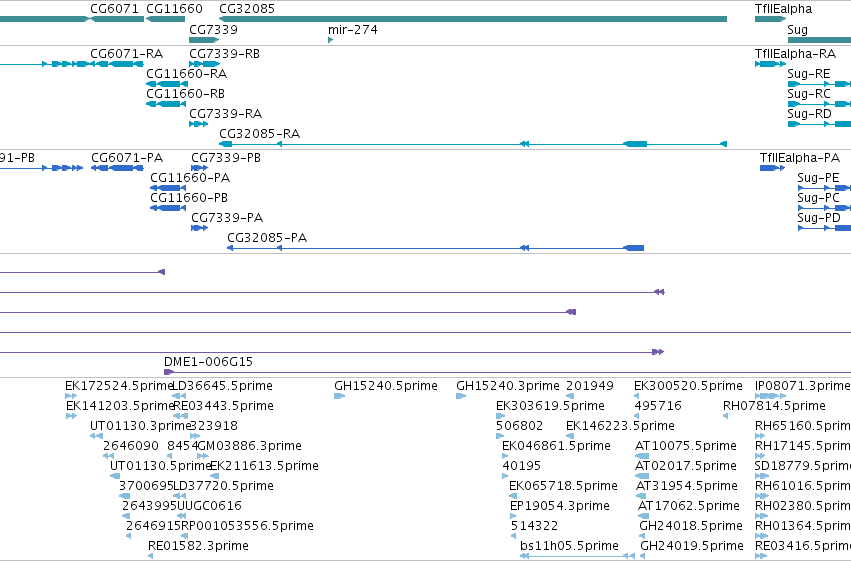Select EST EK065718.5prime
This screenshot has height=561, width=851.
coord(563,486)
